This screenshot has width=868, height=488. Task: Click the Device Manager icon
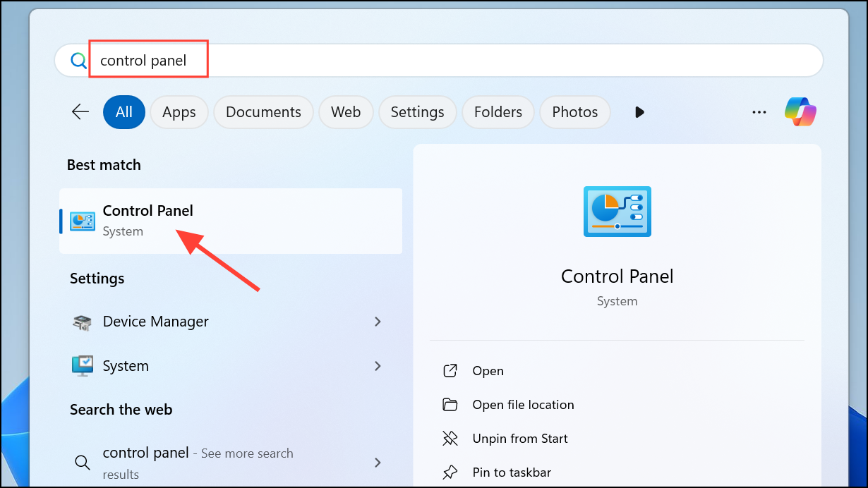(83, 322)
